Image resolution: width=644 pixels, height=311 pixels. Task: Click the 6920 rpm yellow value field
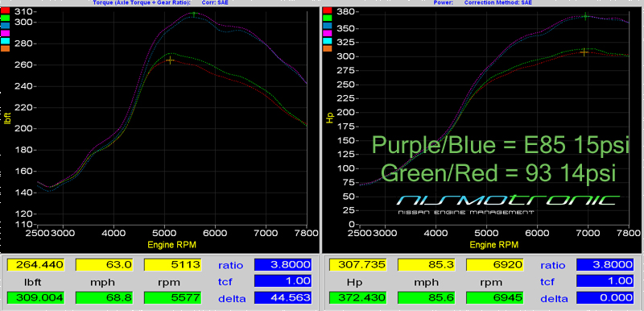(x=495, y=265)
